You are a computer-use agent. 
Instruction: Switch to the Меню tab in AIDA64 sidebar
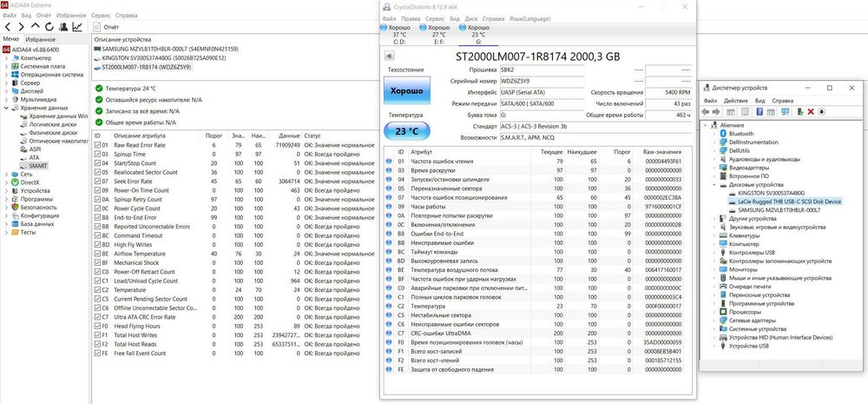(10, 39)
